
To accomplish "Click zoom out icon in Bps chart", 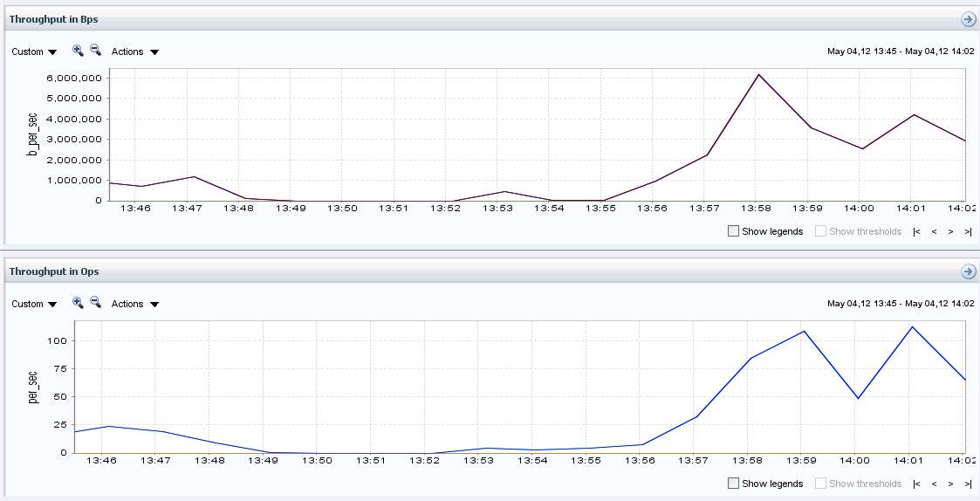I will coord(96,51).
